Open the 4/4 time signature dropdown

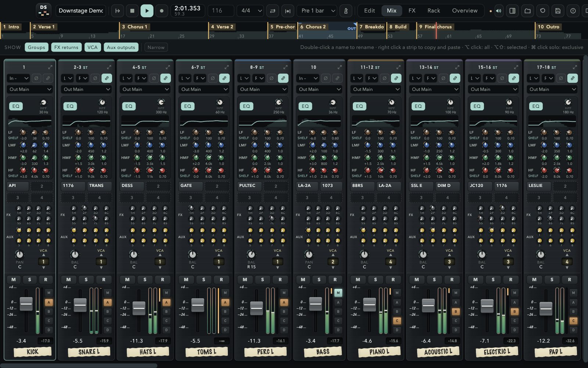pos(250,11)
